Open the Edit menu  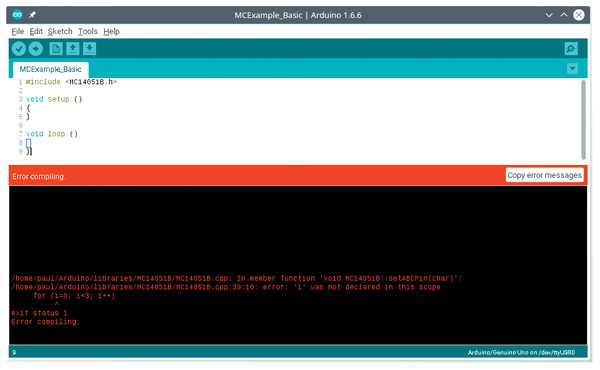click(x=36, y=31)
